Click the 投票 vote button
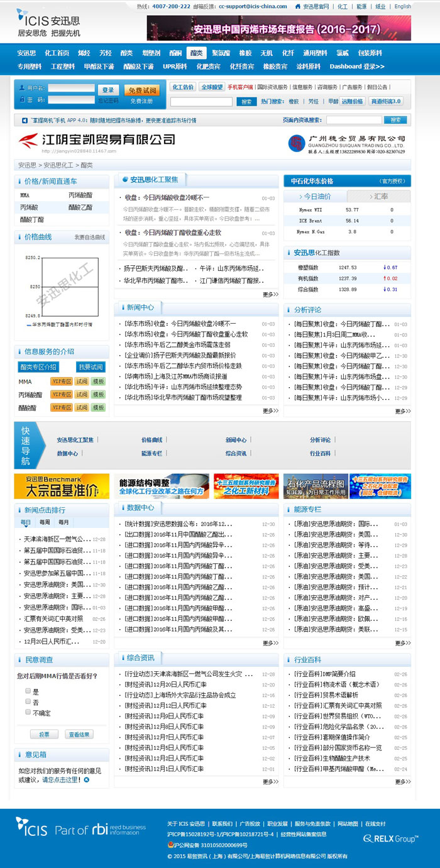Image resolution: width=440 pixels, height=868 pixels. coord(44,734)
